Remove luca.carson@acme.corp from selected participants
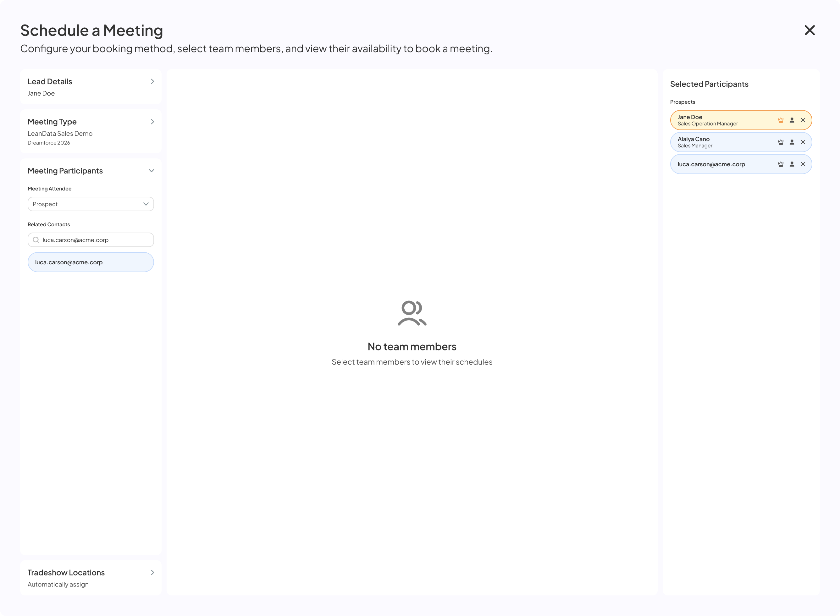840x616 pixels. (x=803, y=164)
